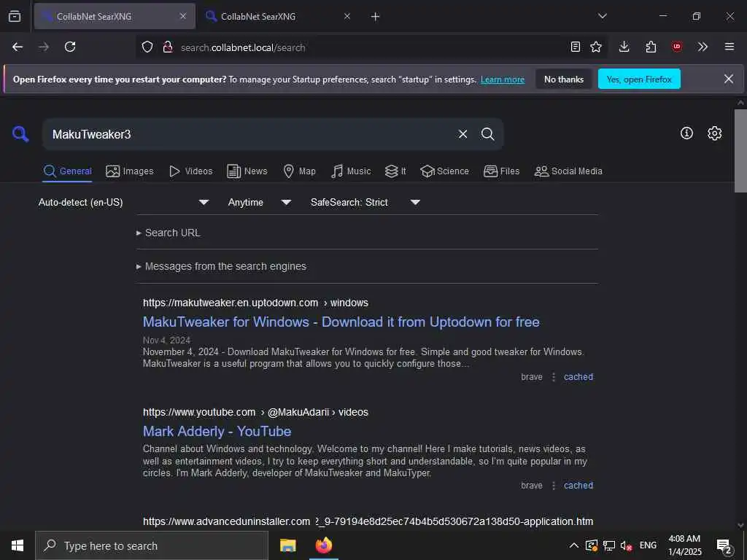Open the Downloads toolbar icon
The width and height of the screenshot is (747, 560).
pos(624,47)
